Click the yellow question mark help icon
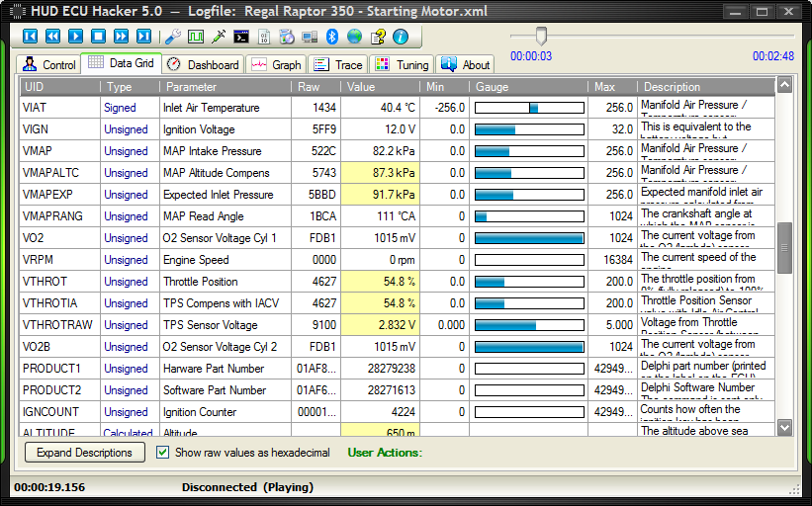The width and height of the screenshot is (812, 506). coord(378,37)
